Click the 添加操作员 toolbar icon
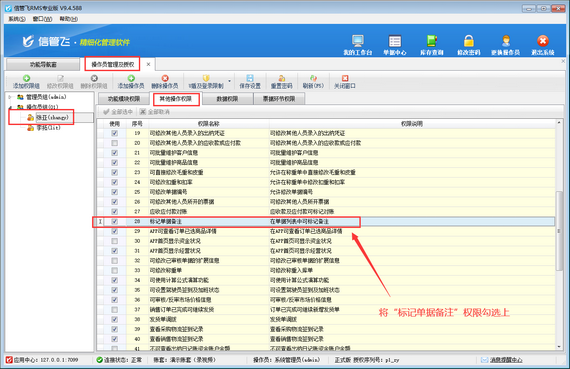This screenshot has height=369, width=570. pyautogui.click(x=131, y=78)
